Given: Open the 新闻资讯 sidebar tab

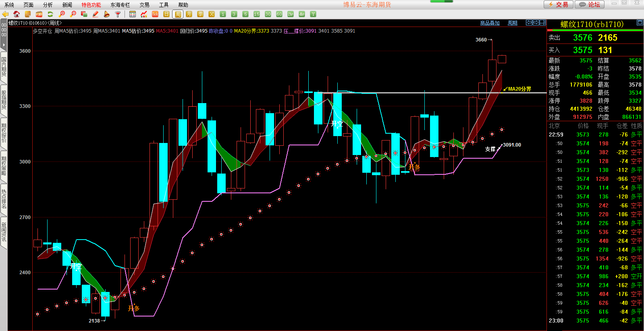Looking at the screenshot, I should (x=4, y=232).
